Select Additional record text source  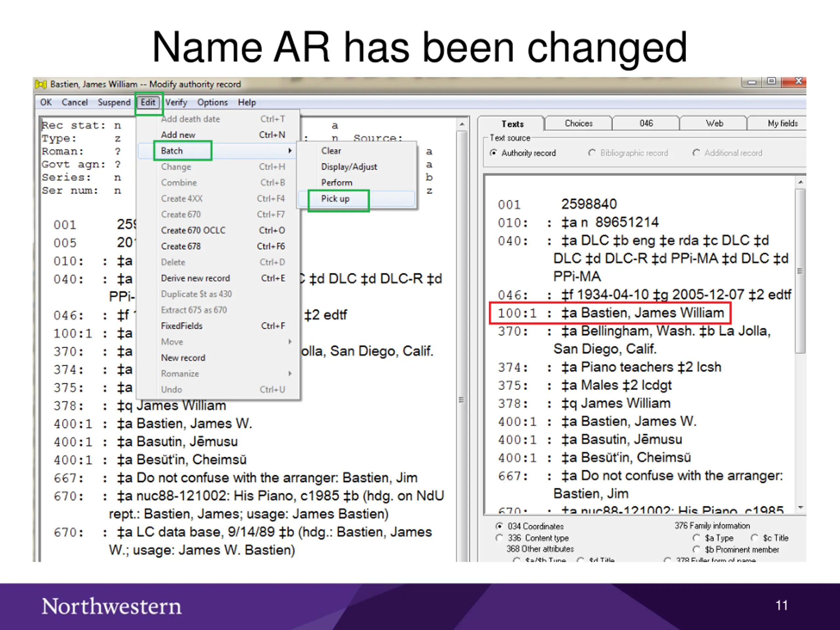click(697, 153)
